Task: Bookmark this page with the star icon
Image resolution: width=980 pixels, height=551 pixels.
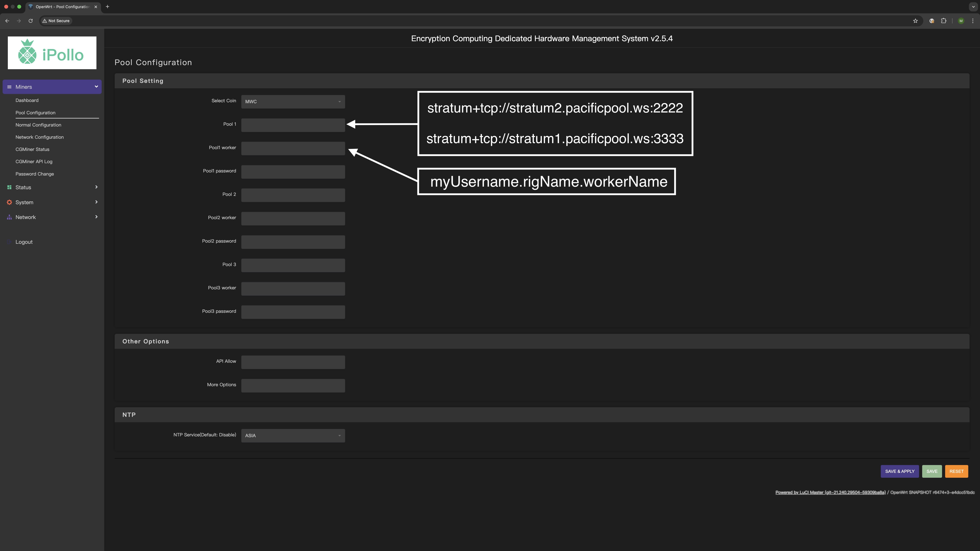Action: 915,21
